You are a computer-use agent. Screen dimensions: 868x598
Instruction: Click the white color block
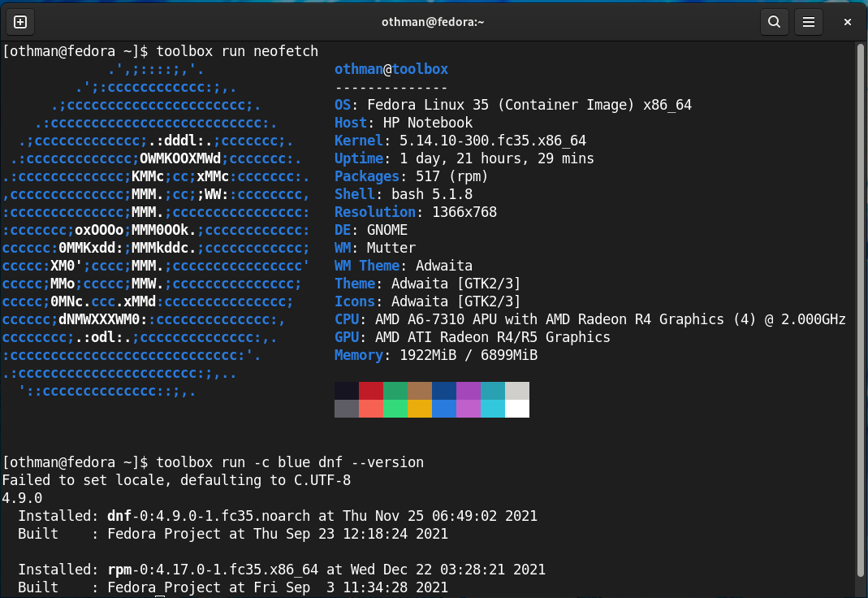517,409
